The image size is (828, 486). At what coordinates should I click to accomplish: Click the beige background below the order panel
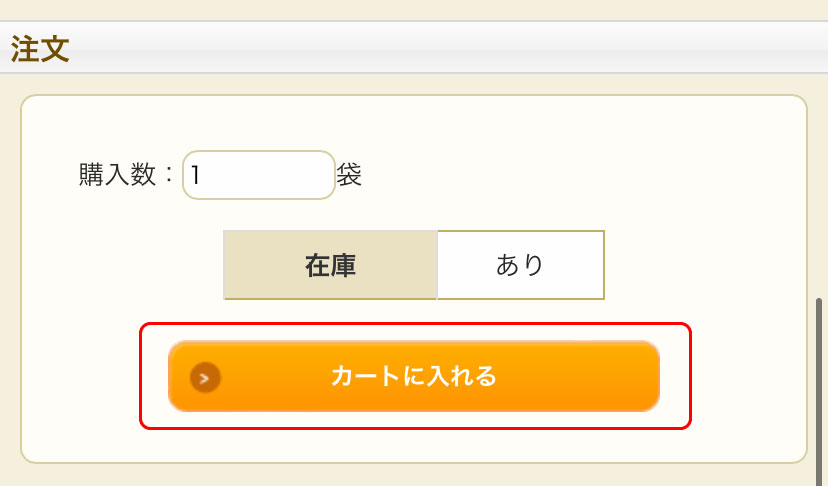pyautogui.click(x=414, y=475)
